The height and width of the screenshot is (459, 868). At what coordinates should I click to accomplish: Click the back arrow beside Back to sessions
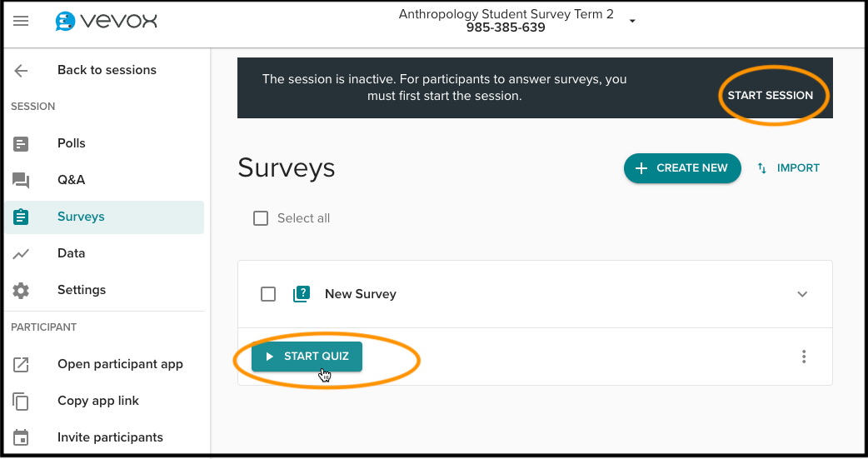21,70
